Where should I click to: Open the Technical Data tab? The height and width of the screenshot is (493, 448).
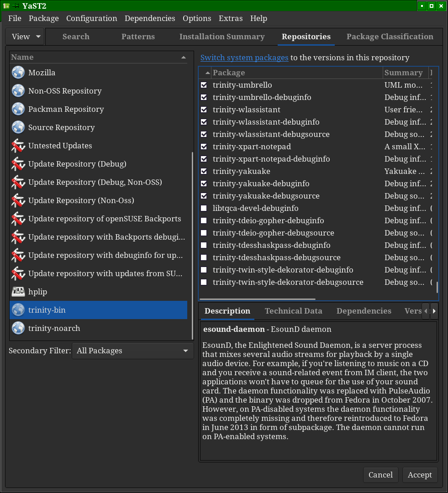click(x=294, y=311)
